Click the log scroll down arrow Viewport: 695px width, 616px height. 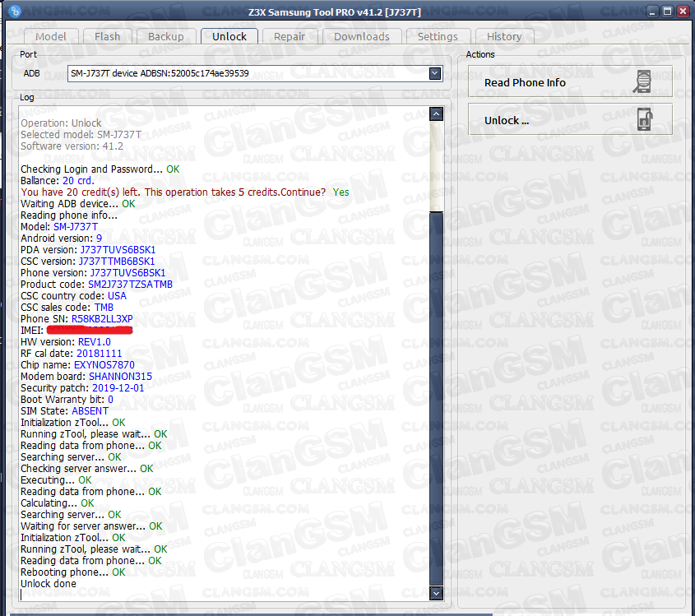coord(436,593)
